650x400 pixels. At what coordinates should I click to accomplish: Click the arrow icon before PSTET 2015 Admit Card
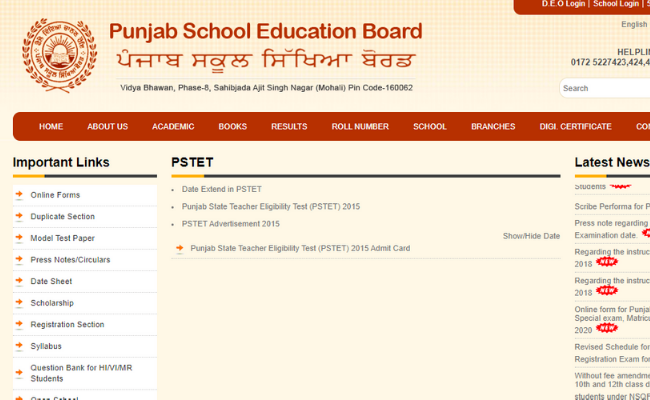(180, 248)
